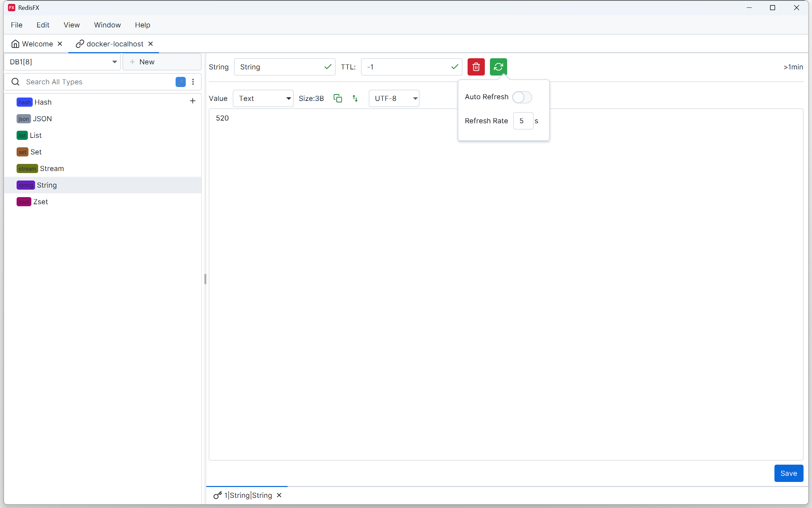812x508 pixels.
Task: Open the three-dot search options menu
Action: pyautogui.click(x=193, y=82)
